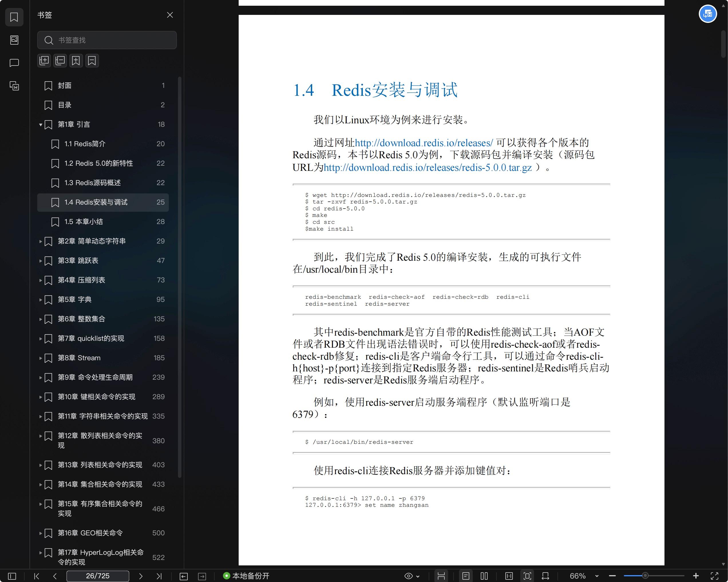The image size is (728, 582).
Task: Click the 1.4 Redis安装与调试 heading
Action: tap(375, 90)
